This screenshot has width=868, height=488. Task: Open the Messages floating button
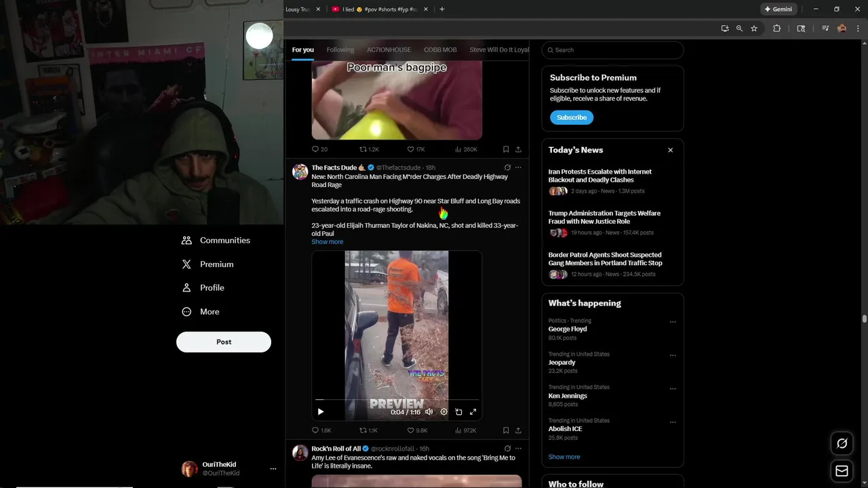[x=842, y=471]
